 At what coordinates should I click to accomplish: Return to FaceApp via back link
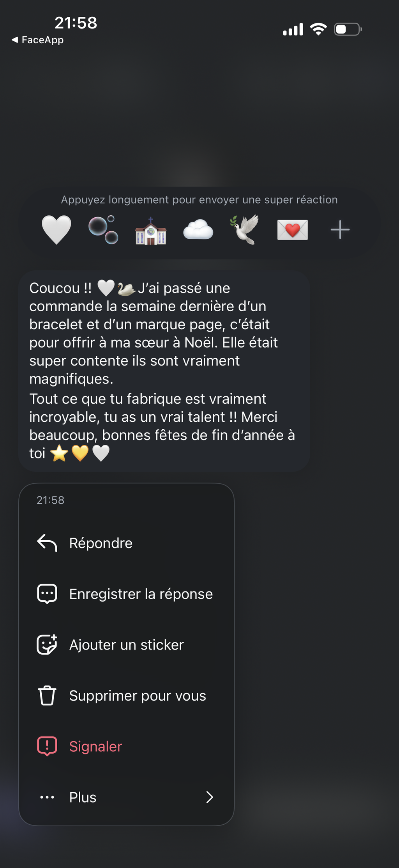pyautogui.click(x=38, y=40)
